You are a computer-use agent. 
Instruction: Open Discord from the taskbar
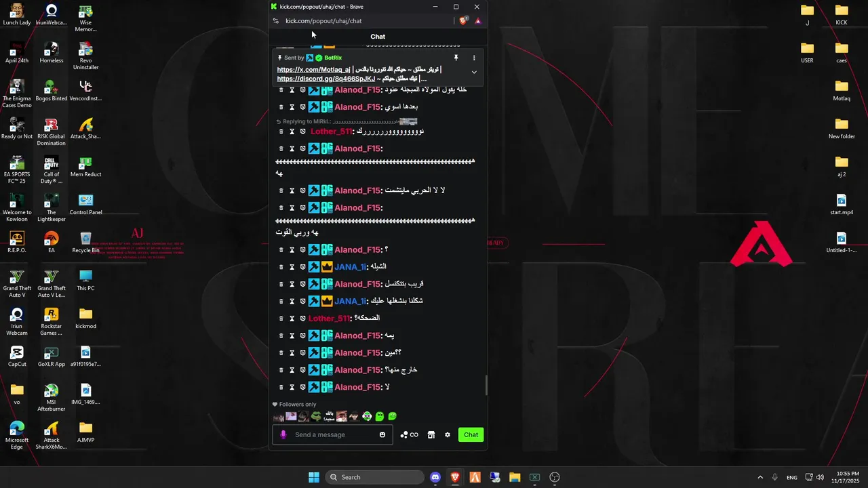[435, 477]
